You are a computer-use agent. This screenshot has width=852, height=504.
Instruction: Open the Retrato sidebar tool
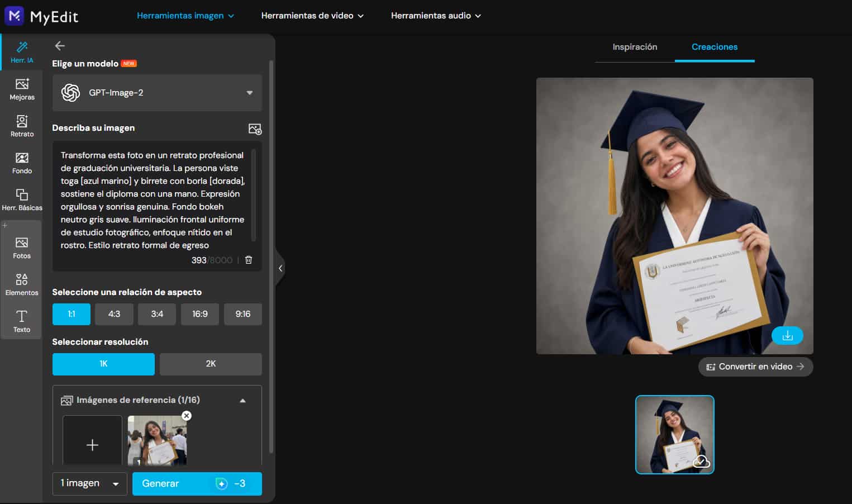(x=22, y=126)
